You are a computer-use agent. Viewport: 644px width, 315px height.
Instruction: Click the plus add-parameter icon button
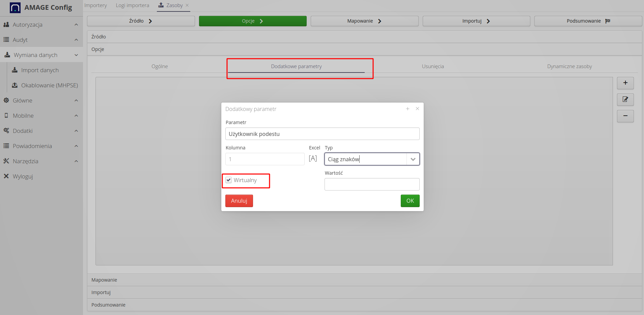point(625,83)
